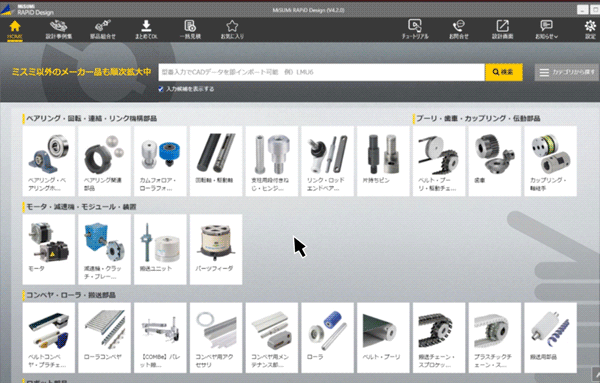
Task: Minimize the RAPiD Design window
Action: click(x=582, y=10)
